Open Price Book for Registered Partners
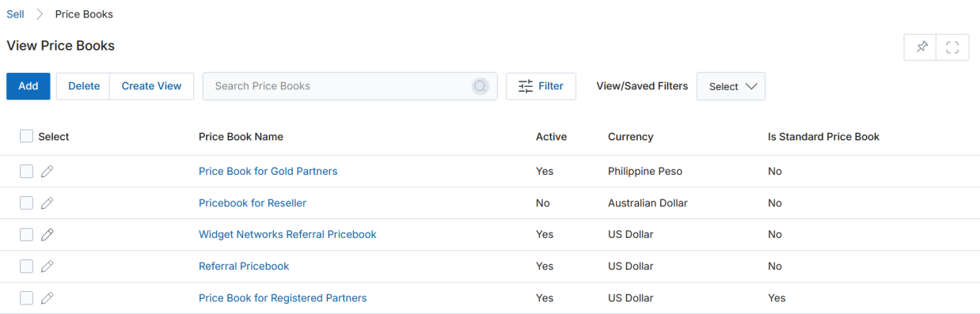 point(283,298)
